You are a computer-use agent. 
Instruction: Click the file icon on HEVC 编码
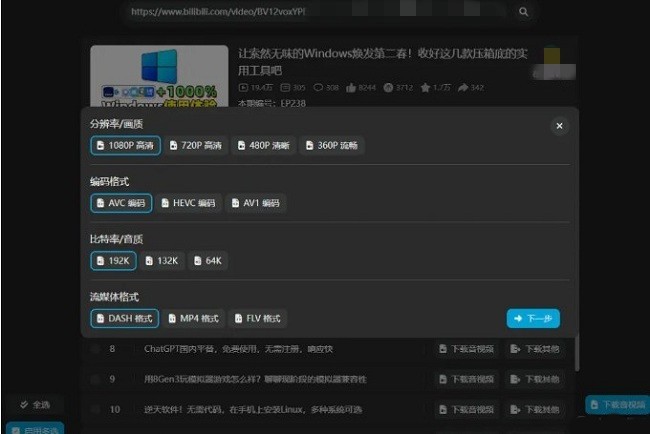(x=164, y=203)
